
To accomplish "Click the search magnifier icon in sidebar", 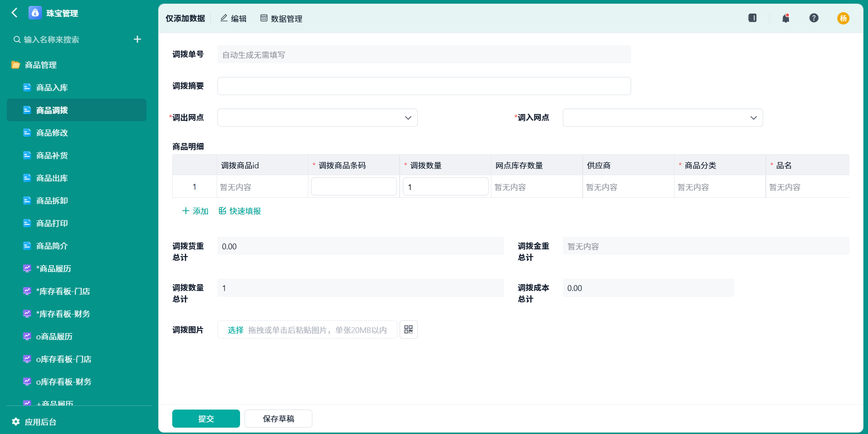I will pos(17,39).
